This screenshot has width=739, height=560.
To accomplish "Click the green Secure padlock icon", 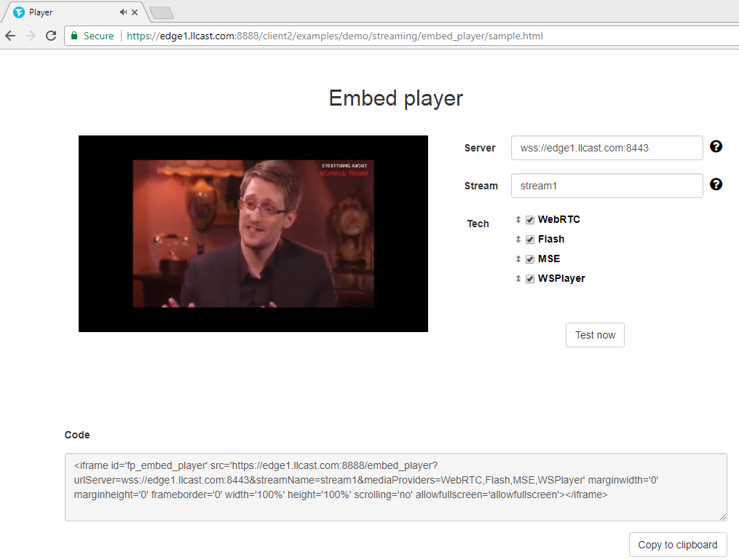I will (74, 36).
